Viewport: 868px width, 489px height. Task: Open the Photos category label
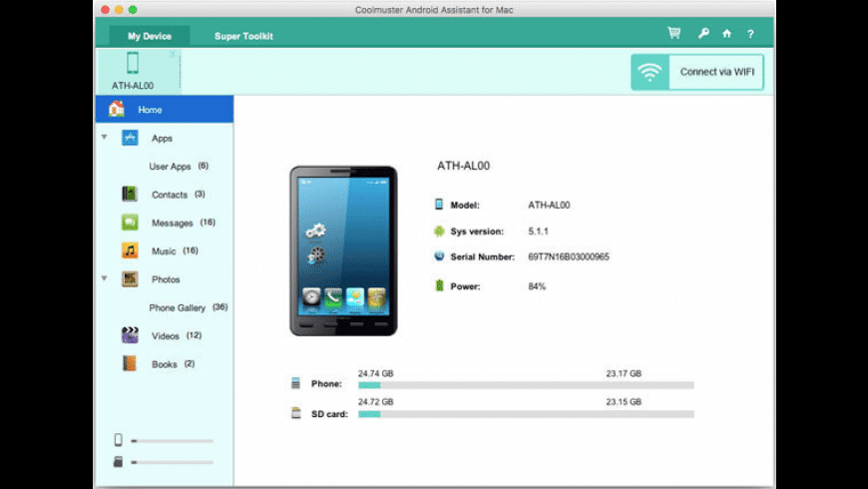click(166, 279)
